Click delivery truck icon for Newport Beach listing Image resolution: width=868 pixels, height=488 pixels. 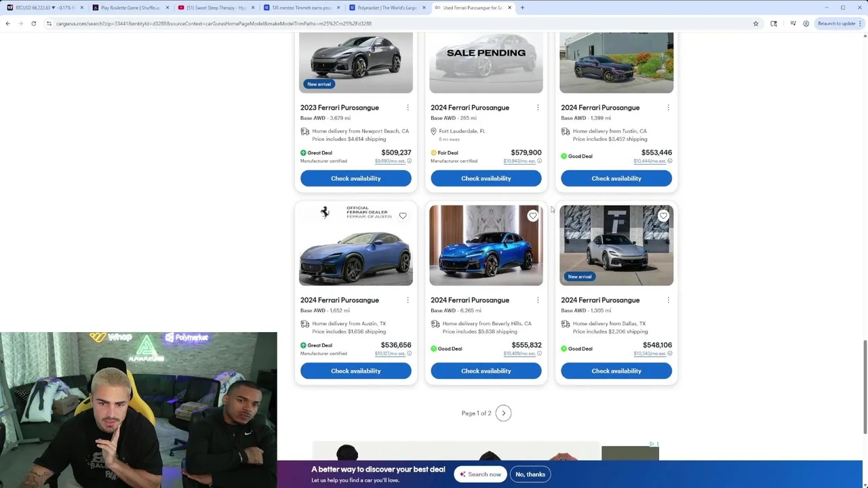(304, 131)
